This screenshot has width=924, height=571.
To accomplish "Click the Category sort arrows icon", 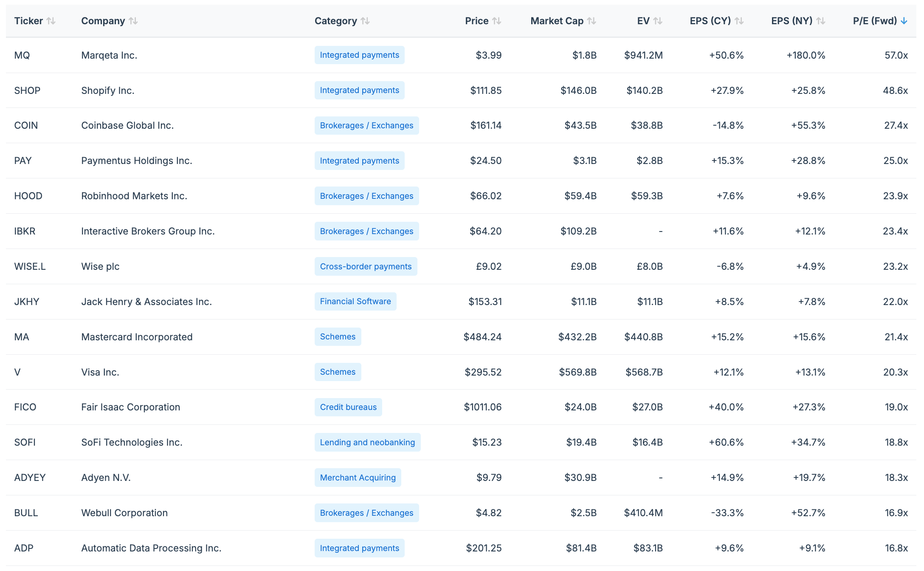I will point(365,21).
